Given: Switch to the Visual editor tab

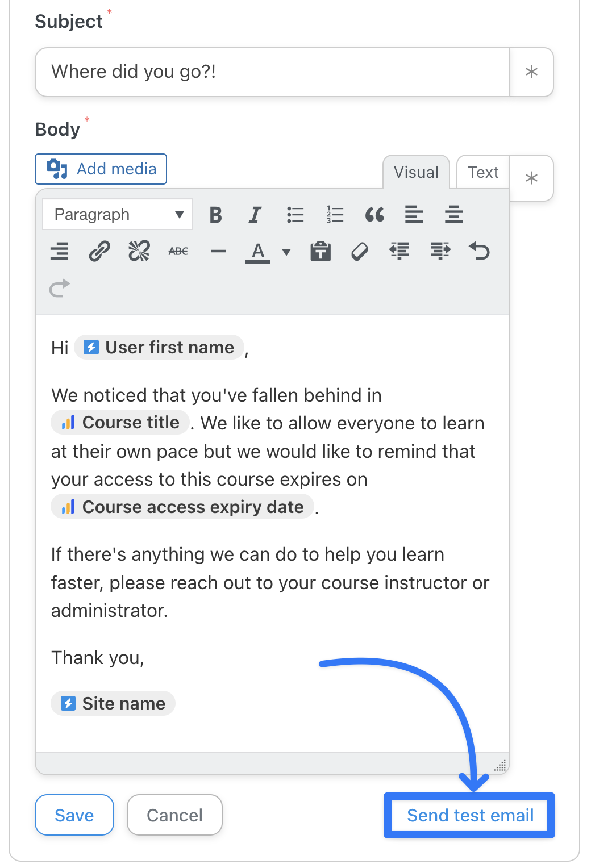Looking at the screenshot, I should (x=416, y=172).
